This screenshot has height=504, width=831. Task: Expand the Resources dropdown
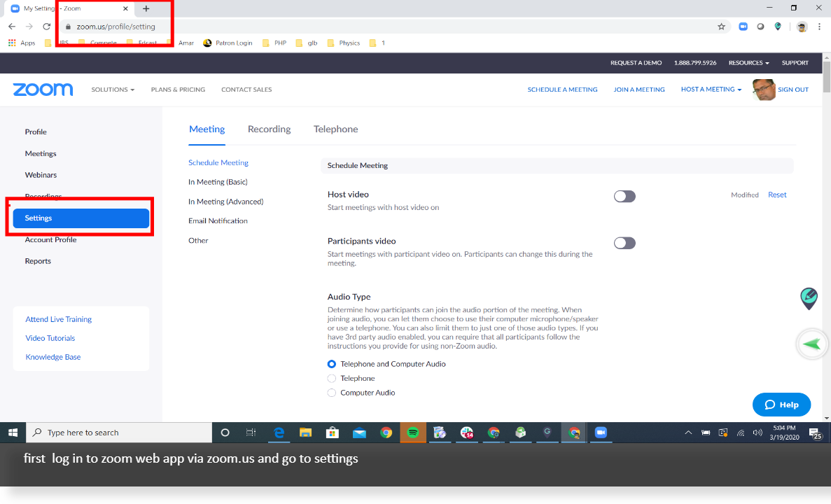[x=749, y=62]
